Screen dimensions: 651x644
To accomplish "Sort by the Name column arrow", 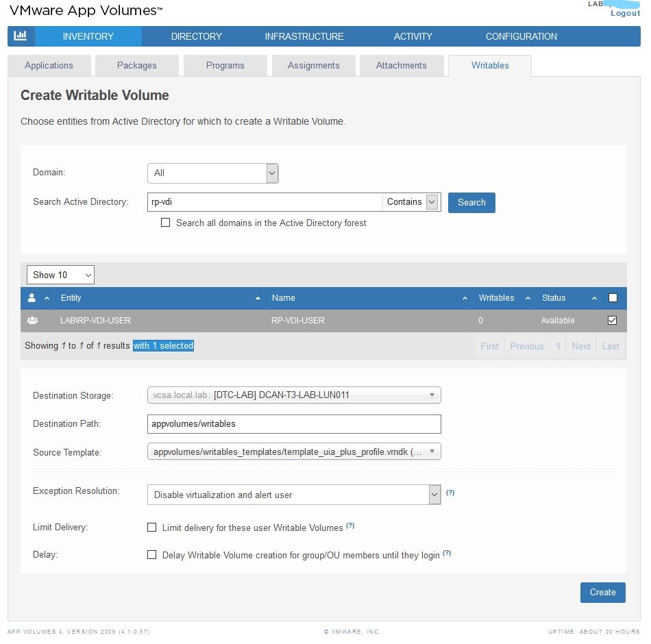I will tap(465, 298).
